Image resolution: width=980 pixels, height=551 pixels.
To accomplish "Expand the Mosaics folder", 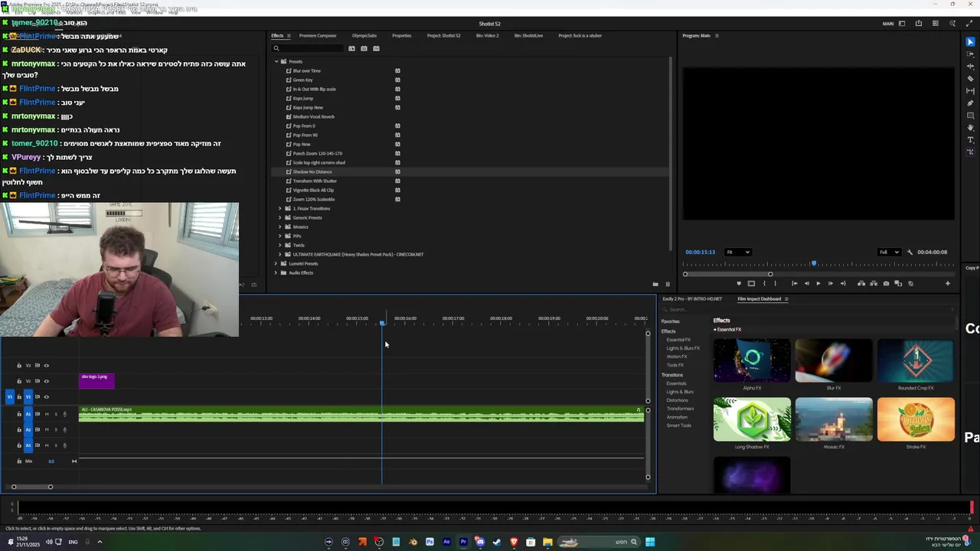I will pyautogui.click(x=280, y=227).
